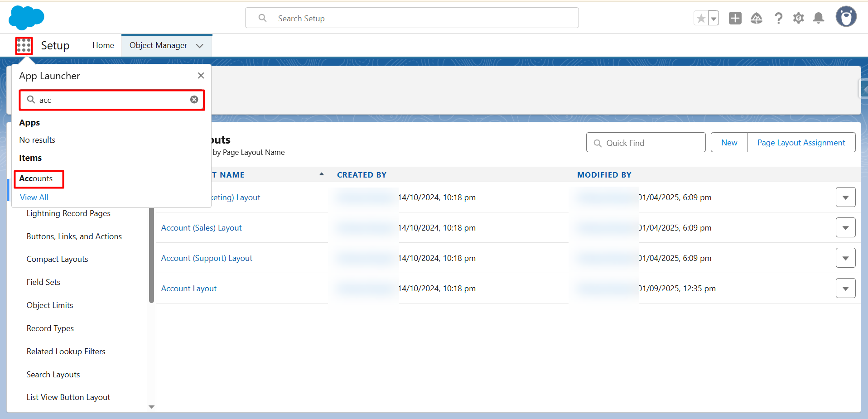
Task: Open the upload cloud icon in the header
Action: (757, 18)
